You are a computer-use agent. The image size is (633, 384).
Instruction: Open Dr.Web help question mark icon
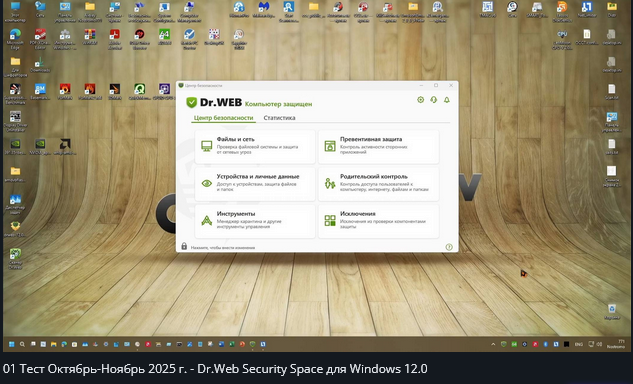coord(449,247)
